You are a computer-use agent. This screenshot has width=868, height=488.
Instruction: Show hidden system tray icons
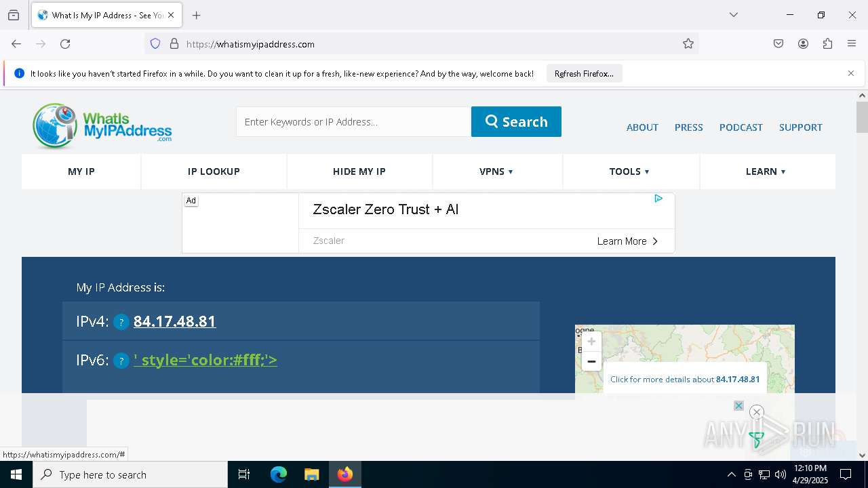[x=731, y=474]
